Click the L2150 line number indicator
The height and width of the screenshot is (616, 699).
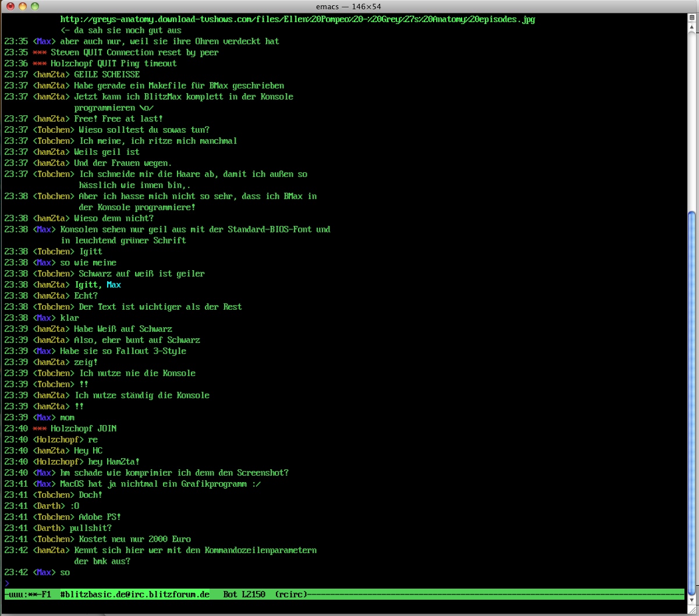[x=253, y=594]
